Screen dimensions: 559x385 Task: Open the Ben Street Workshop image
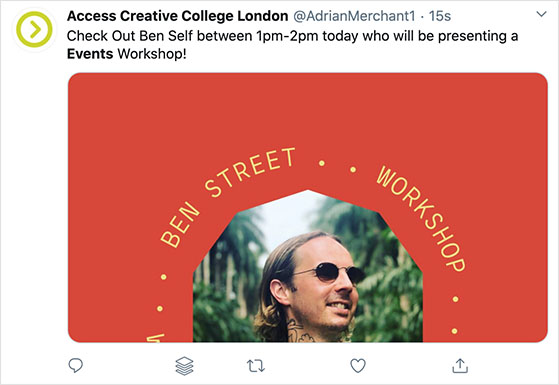pos(308,207)
